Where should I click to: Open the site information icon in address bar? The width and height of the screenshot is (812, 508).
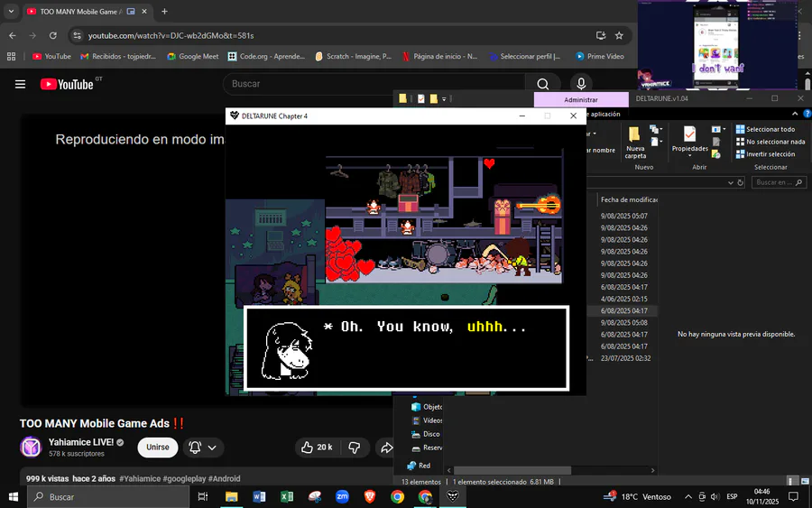click(78, 36)
